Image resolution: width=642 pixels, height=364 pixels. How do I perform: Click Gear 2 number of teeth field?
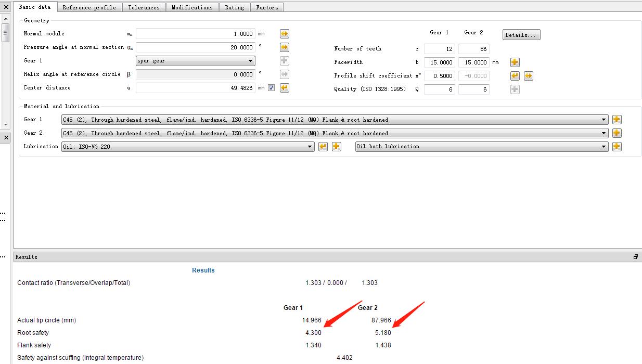pos(474,49)
